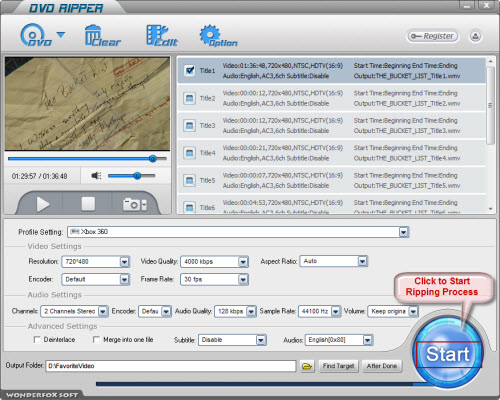This screenshot has width=500, height=400.
Task: Open the Option settings gear
Action: click(x=218, y=35)
